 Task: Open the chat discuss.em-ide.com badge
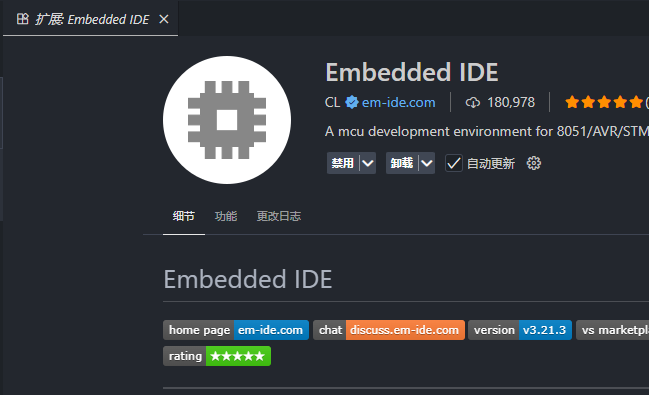(389, 330)
